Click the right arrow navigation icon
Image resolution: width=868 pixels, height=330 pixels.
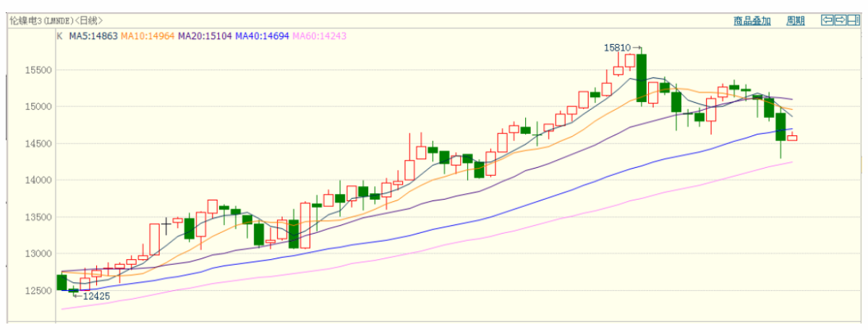840,20
